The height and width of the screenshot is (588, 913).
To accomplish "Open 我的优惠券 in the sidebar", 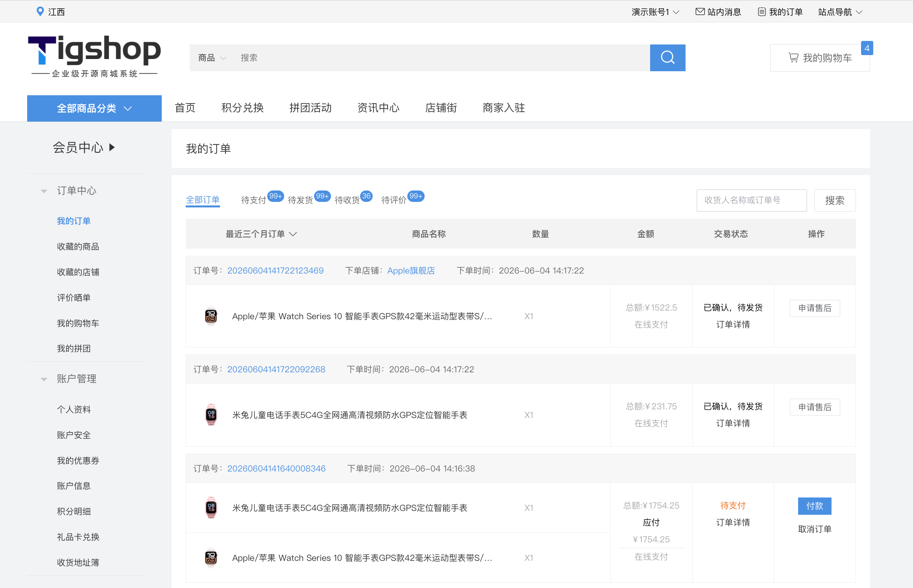I will point(78,461).
